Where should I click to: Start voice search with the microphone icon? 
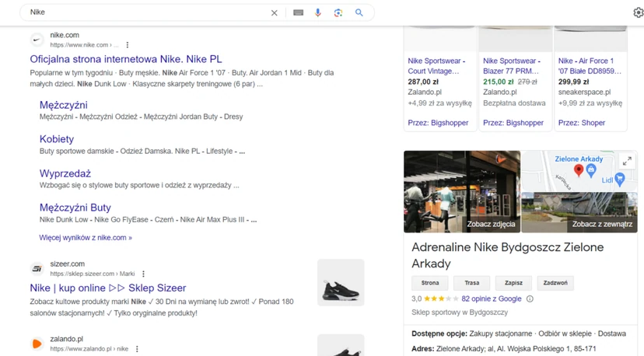tap(317, 12)
